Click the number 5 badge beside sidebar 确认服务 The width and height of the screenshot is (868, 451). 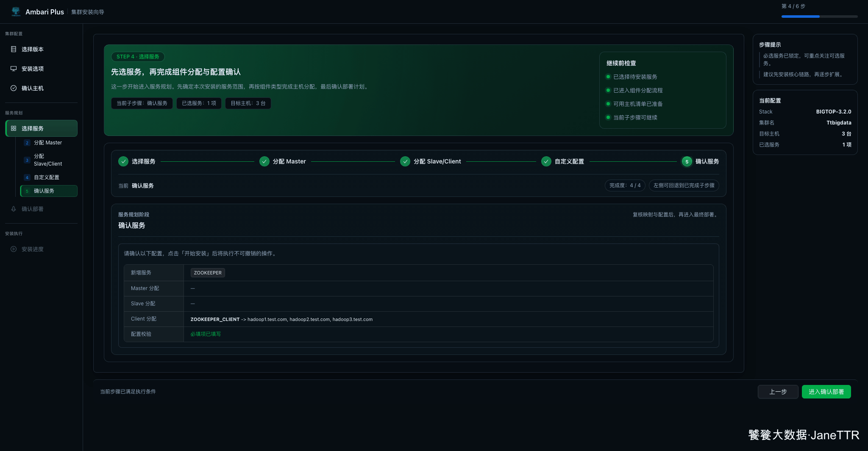tap(27, 191)
